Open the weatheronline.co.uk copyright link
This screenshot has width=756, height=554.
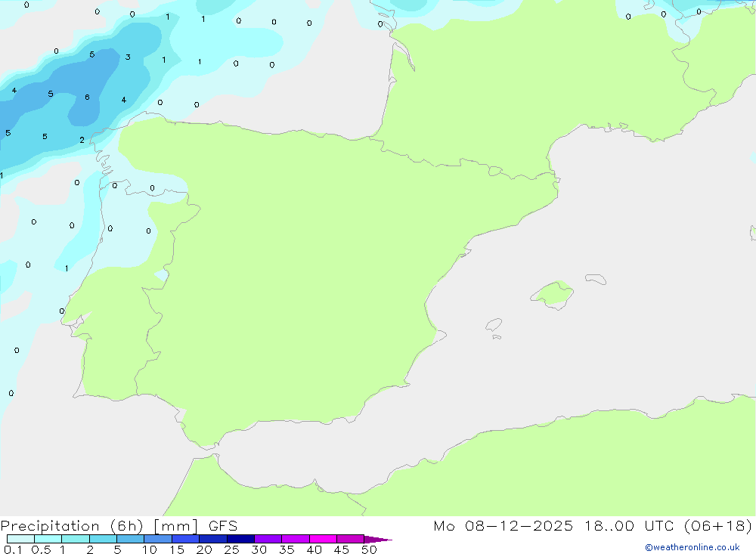692,547
